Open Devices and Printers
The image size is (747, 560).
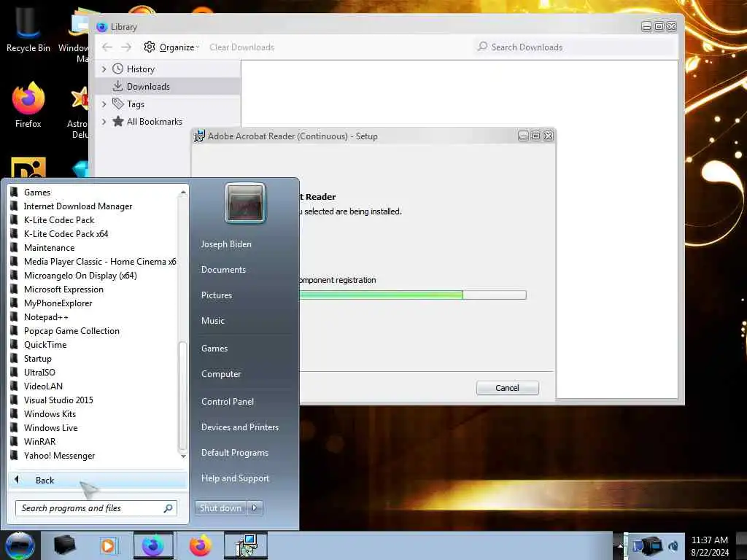(x=239, y=427)
